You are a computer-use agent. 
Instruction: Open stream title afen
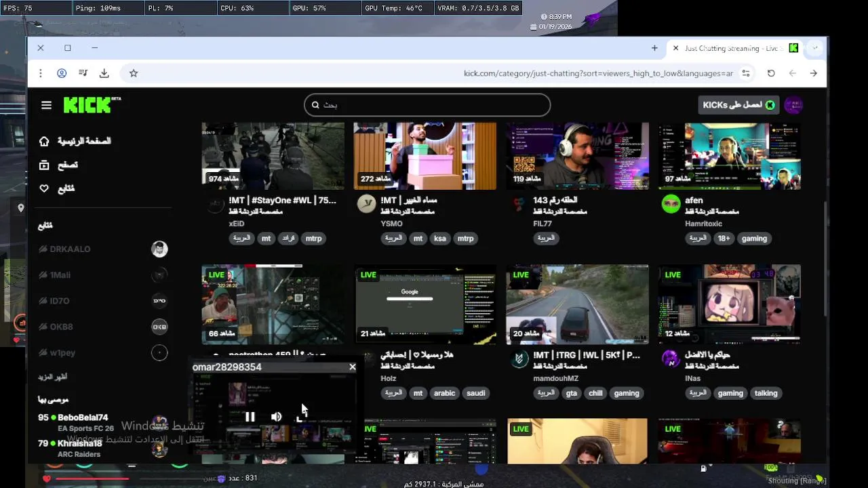click(x=694, y=201)
